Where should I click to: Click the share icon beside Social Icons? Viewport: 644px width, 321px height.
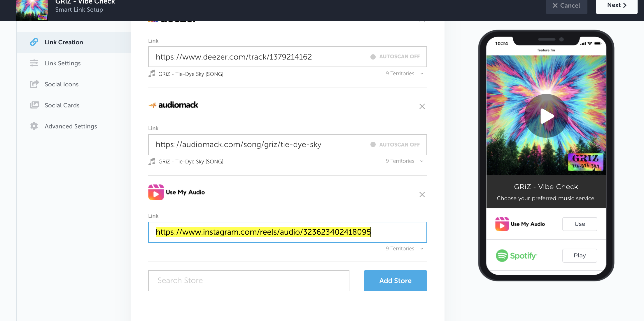pos(34,84)
